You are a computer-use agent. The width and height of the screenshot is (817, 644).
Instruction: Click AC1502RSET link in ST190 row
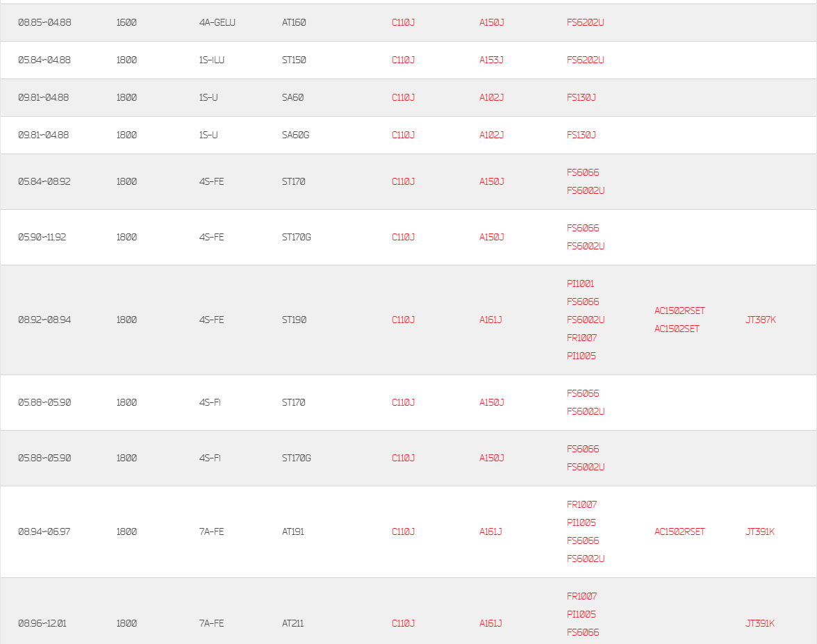click(679, 311)
